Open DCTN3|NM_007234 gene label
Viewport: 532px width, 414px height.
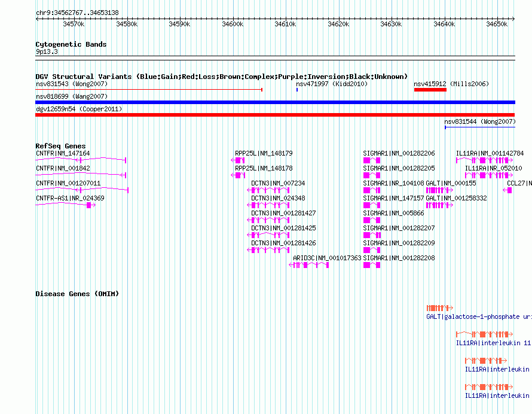pyautogui.click(x=278, y=184)
